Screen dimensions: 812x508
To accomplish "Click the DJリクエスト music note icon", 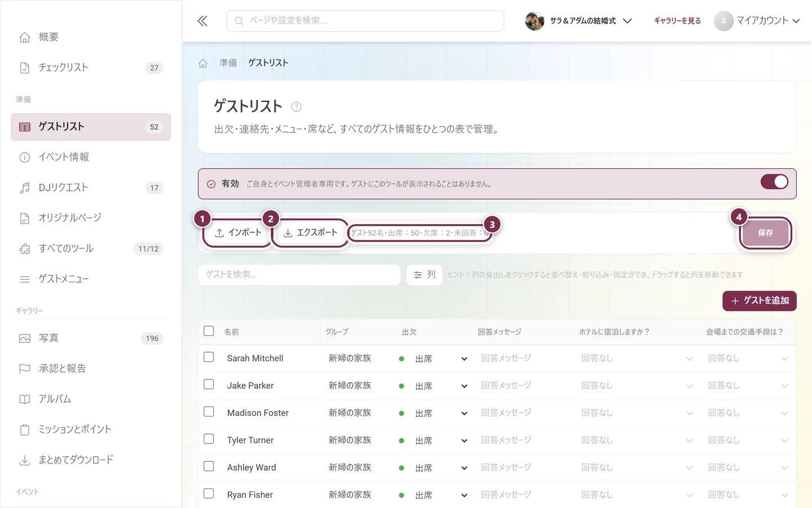I will click(x=25, y=188).
